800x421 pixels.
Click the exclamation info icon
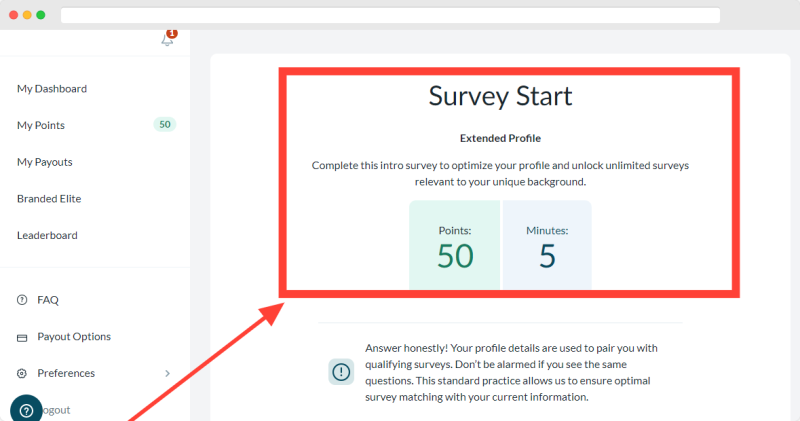tap(341, 372)
